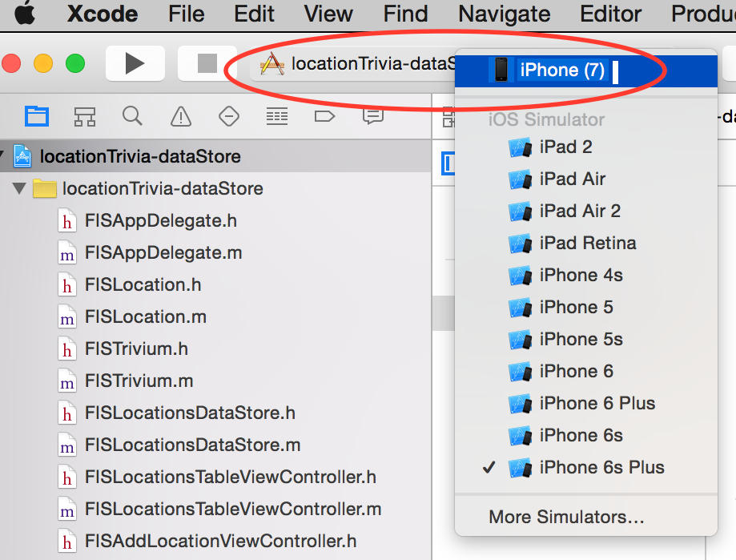The height and width of the screenshot is (560, 736).
Task: Open the Breakpoint navigator icon
Action: coord(325,116)
